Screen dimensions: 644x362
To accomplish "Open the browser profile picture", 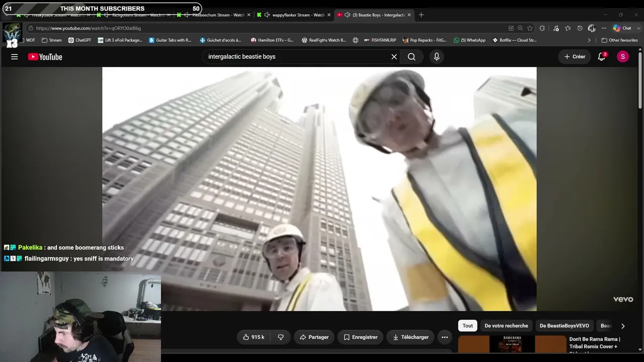I will [592, 28].
